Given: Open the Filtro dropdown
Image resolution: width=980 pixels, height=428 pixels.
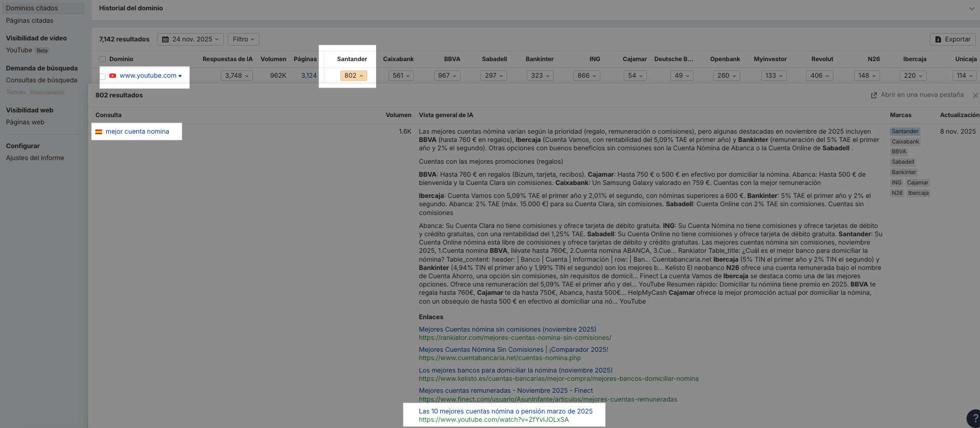Looking at the screenshot, I should [x=243, y=39].
